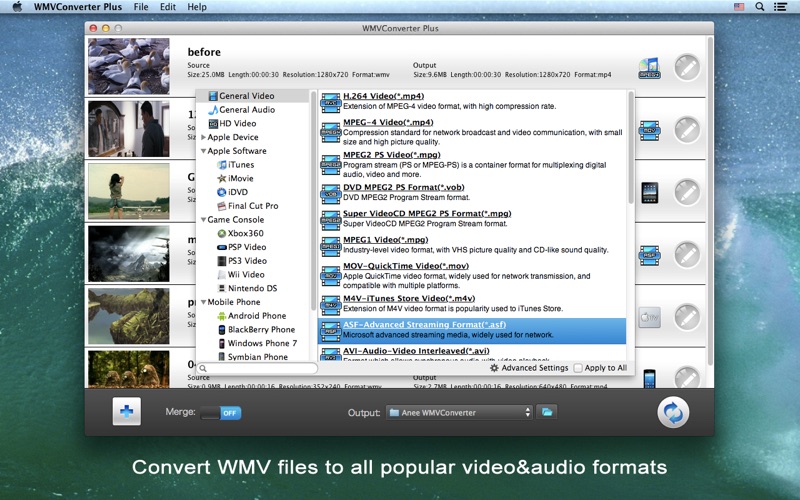Open the File menu
This screenshot has width=800, height=500.
coord(141,7)
